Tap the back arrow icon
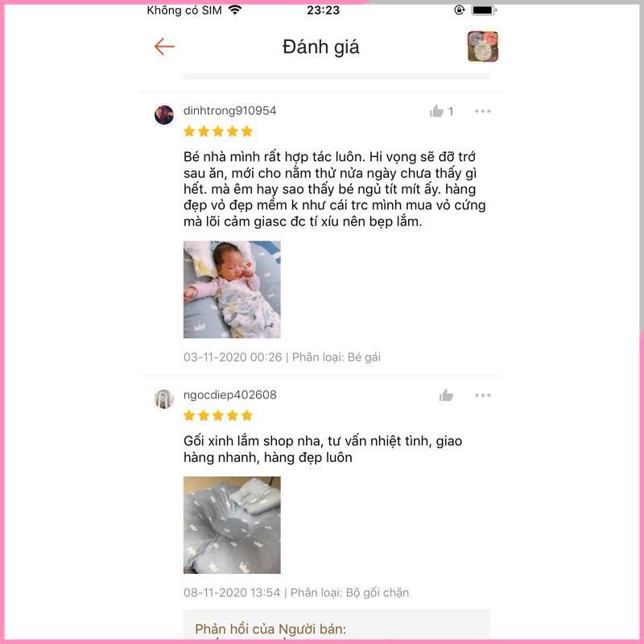Image resolution: width=644 pixels, height=644 pixels. click(x=164, y=47)
